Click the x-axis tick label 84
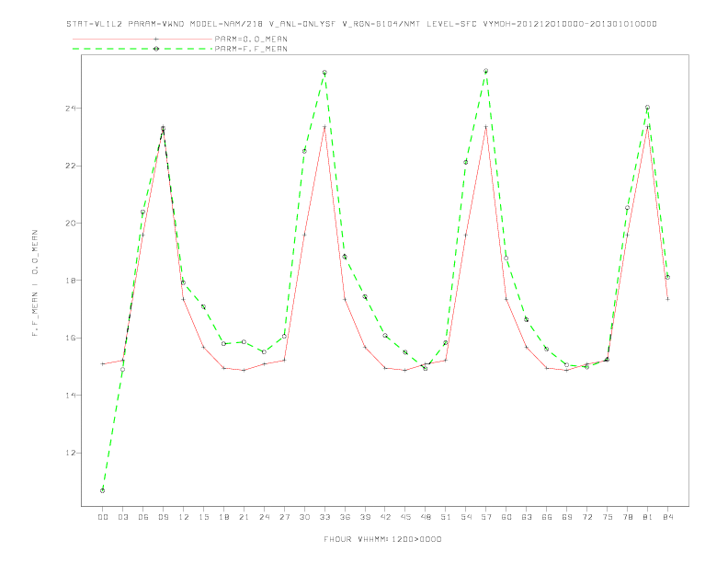Viewport: 728px width, 563px height. (x=667, y=517)
